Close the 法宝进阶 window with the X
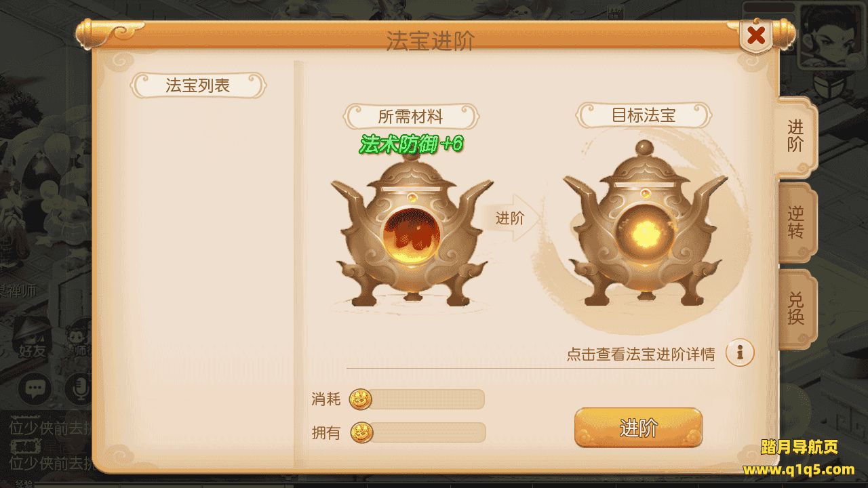Screen dimensions: 868x488 (756, 35)
